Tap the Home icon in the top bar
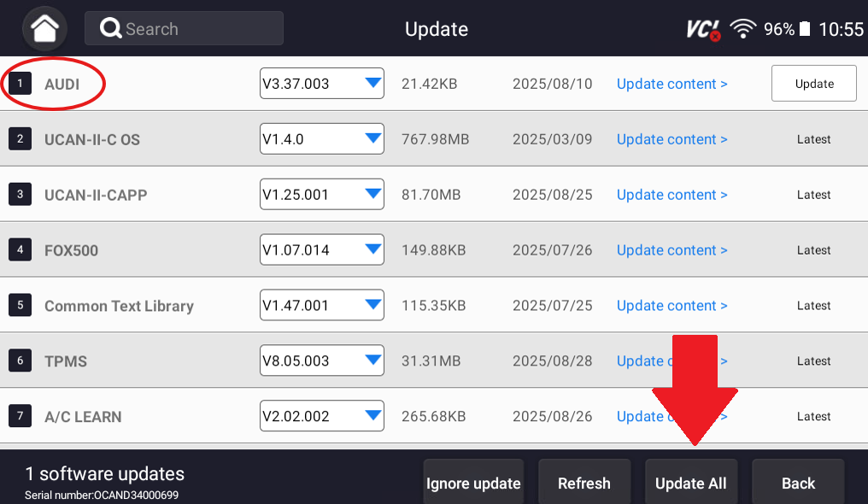Viewport: 868px width, 504px height. [44, 27]
